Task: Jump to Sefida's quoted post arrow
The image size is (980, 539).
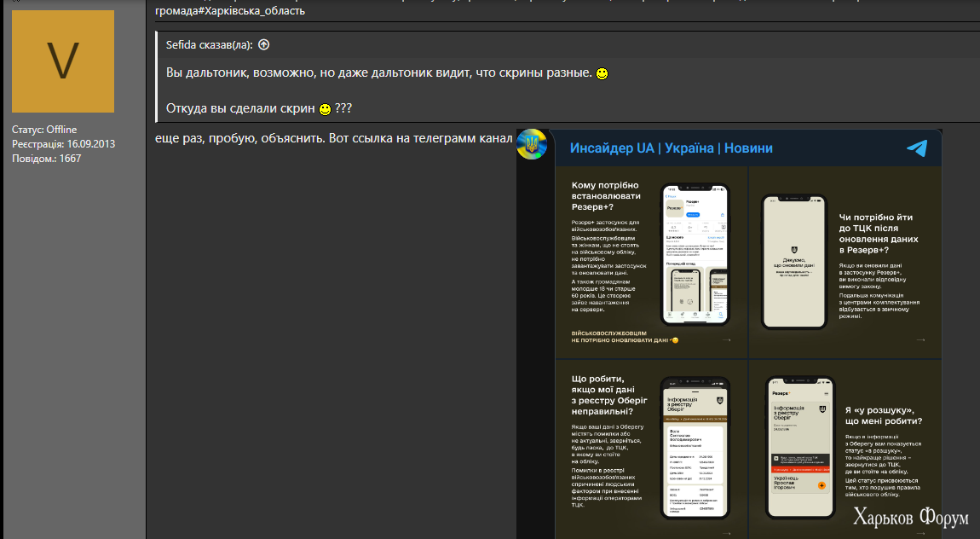Action: 264,44
